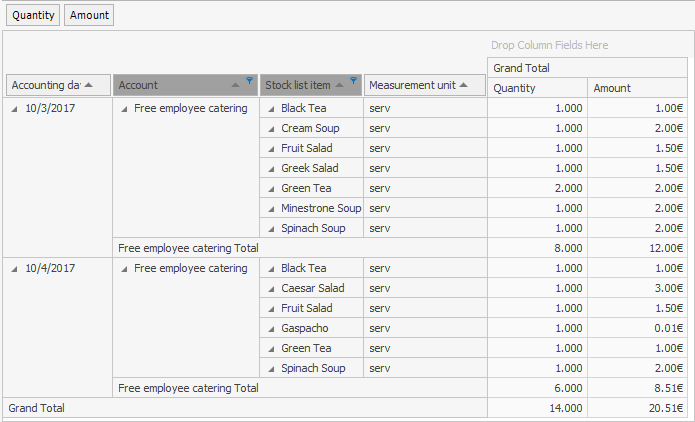Collapse Free employee catering under 10/3/2017
The image size is (695, 422).
click(x=123, y=109)
